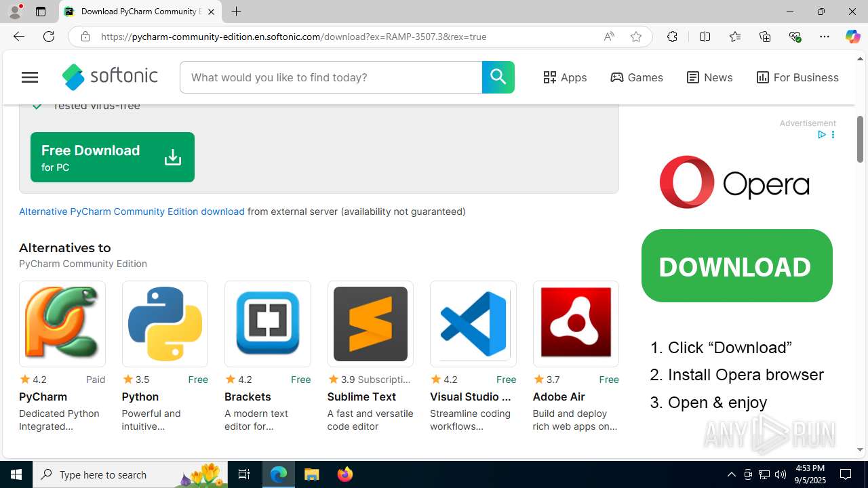Click the scrollbar down arrow
868x488 pixels.
(861, 449)
